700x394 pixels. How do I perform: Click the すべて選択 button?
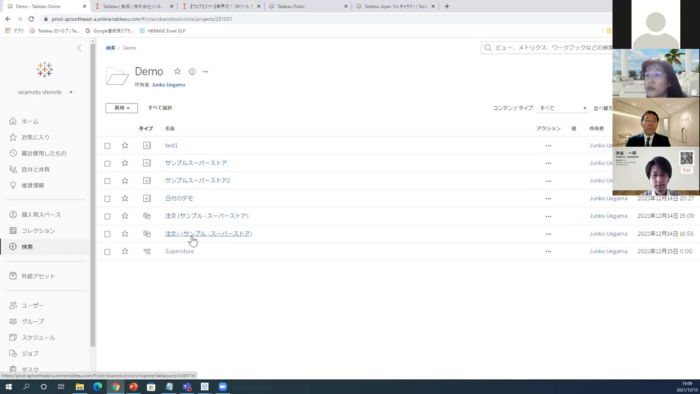pyautogui.click(x=160, y=108)
